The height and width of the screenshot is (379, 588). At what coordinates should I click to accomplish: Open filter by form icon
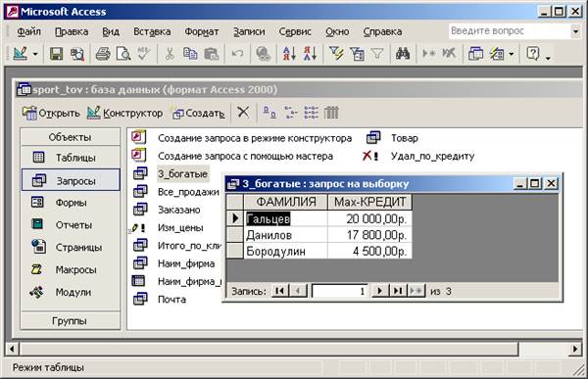[x=357, y=54]
